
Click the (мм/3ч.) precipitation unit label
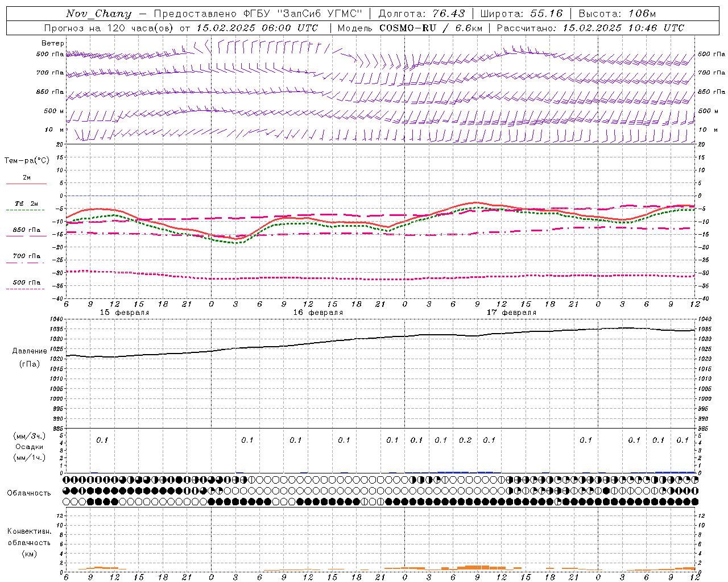[30, 436]
